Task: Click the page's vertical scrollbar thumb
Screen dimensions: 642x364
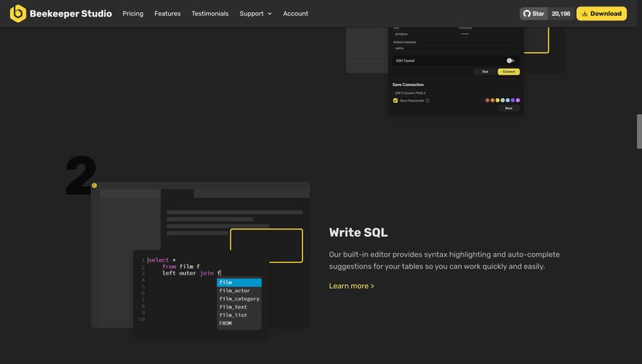Action: click(x=639, y=132)
